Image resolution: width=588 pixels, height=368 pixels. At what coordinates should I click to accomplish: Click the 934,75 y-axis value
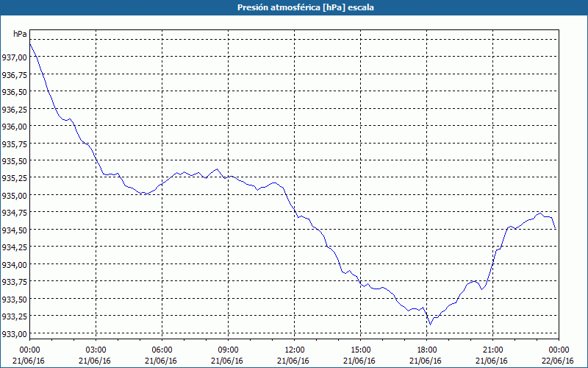coord(14,213)
